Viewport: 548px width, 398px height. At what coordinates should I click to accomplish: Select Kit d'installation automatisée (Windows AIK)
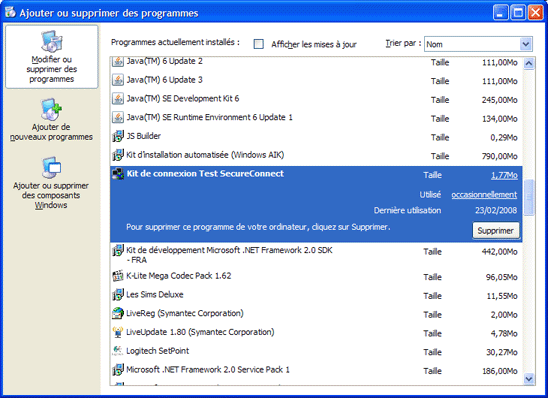[205, 155]
